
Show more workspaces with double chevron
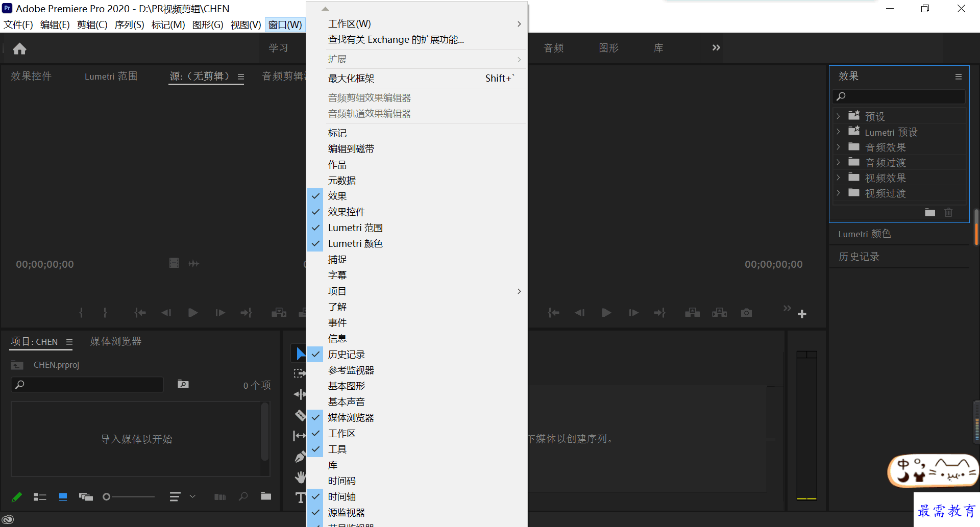(x=716, y=47)
